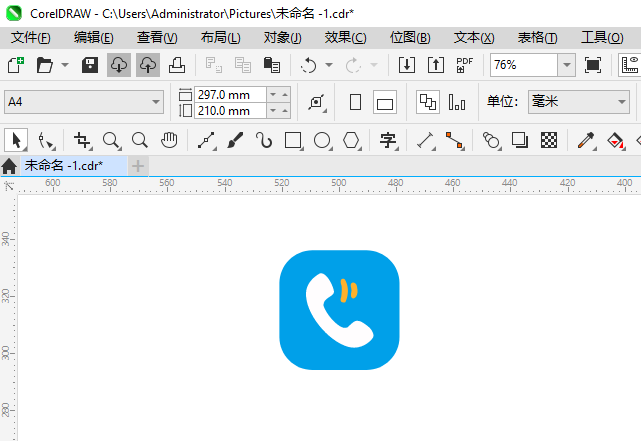Toggle apply to all pages button
The image size is (641, 441).
pos(428,102)
